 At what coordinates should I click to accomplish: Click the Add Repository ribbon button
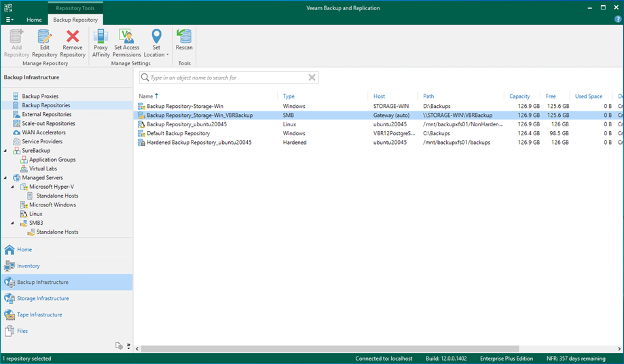[17, 43]
